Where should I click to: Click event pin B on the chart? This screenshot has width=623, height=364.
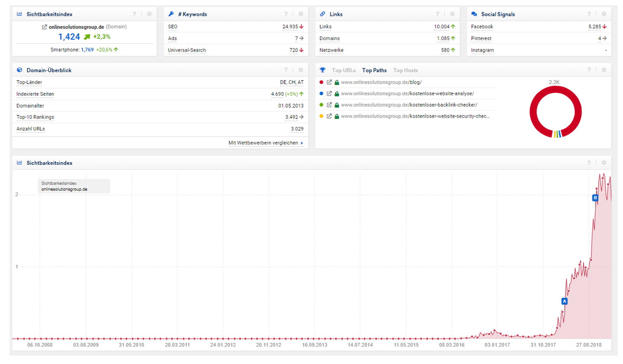595,198
